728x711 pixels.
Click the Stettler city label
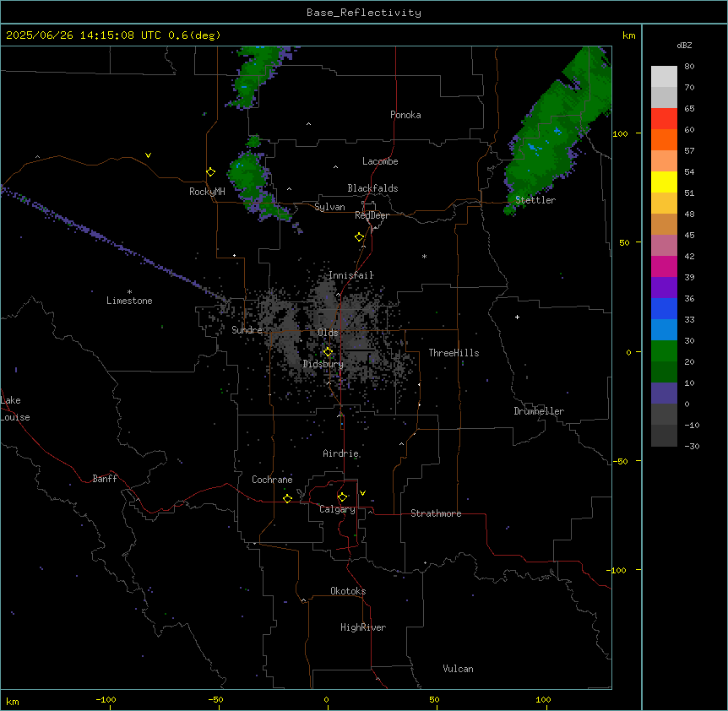tap(535, 200)
